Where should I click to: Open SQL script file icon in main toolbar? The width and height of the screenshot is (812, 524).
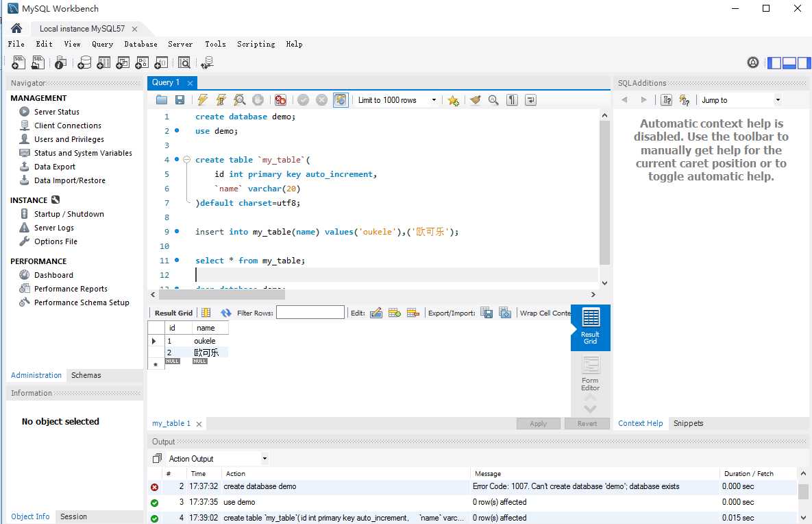pyautogui.click(x=38, y=62)
